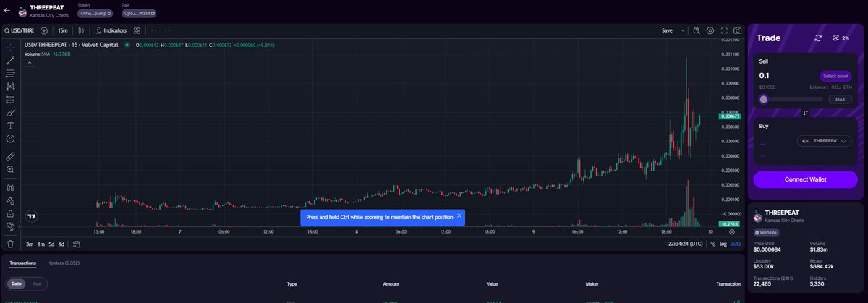868x303 pixels.
Task: Remove drawings with the trash icon
Action: [x=10, y=244]
